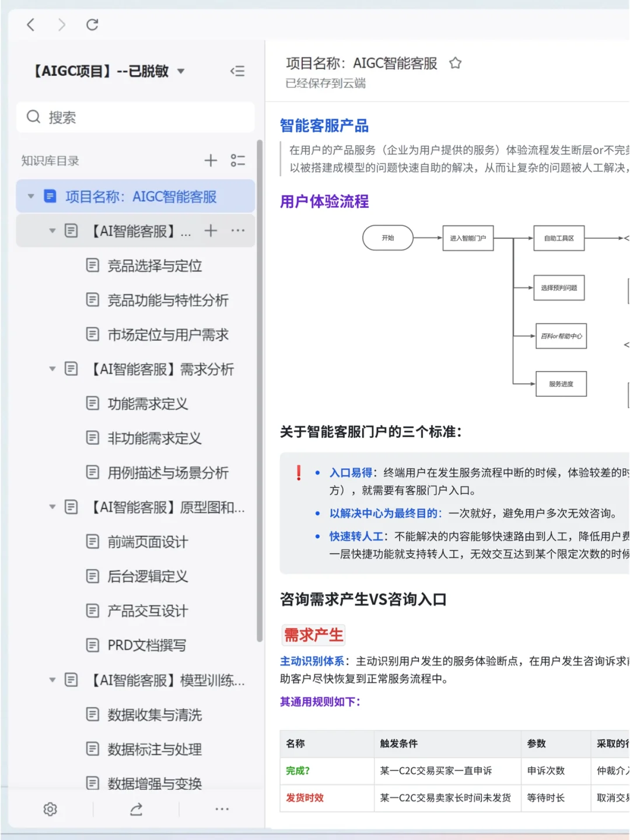
Task: Open the directory display settings icon next to plus
Action: [x=238, y=161]
